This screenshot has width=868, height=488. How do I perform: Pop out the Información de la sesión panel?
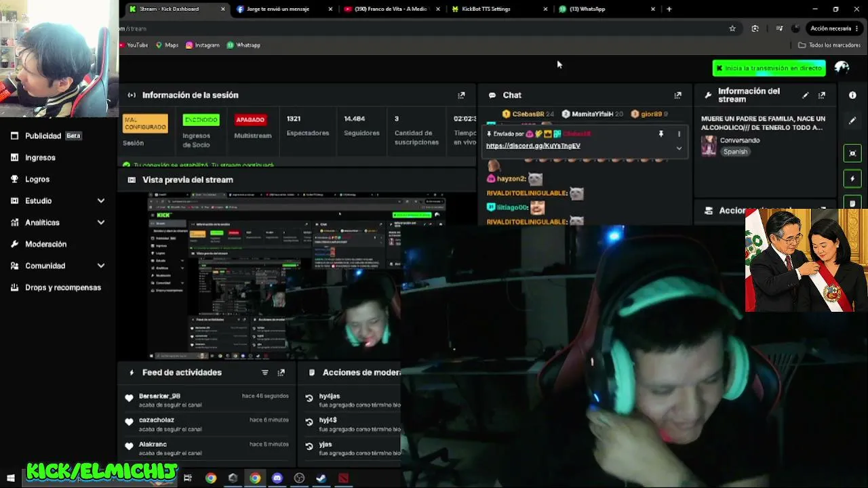coord(462,95)
